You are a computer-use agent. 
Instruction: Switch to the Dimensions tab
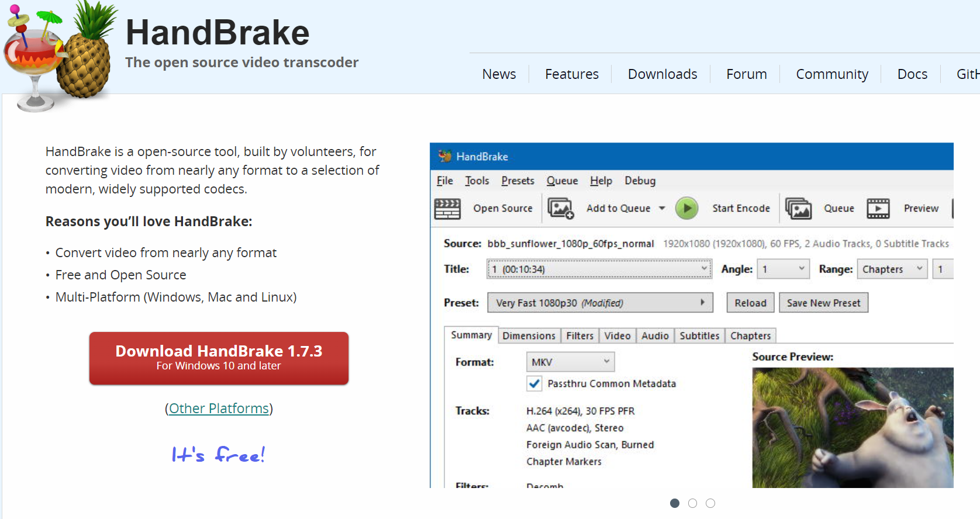529,335
